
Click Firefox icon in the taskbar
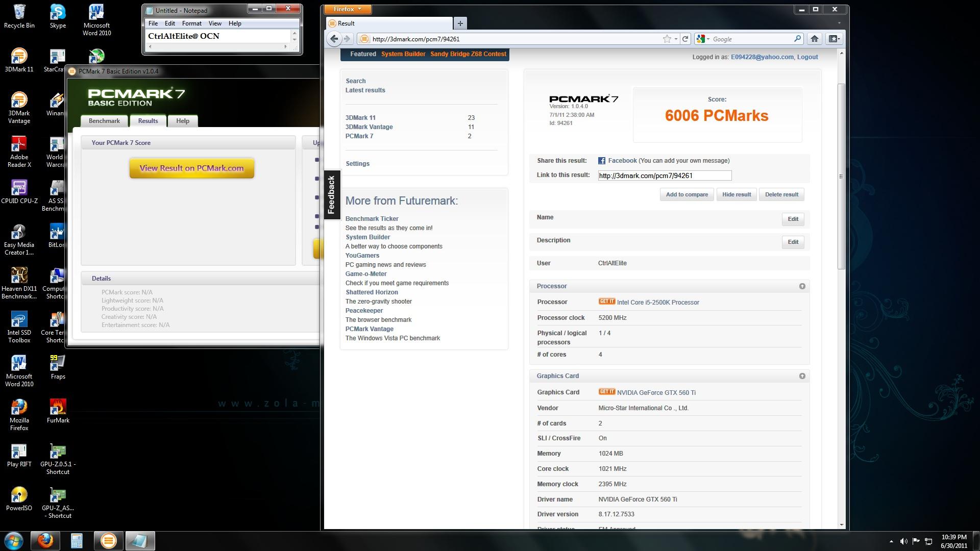(x=45, y=541)
